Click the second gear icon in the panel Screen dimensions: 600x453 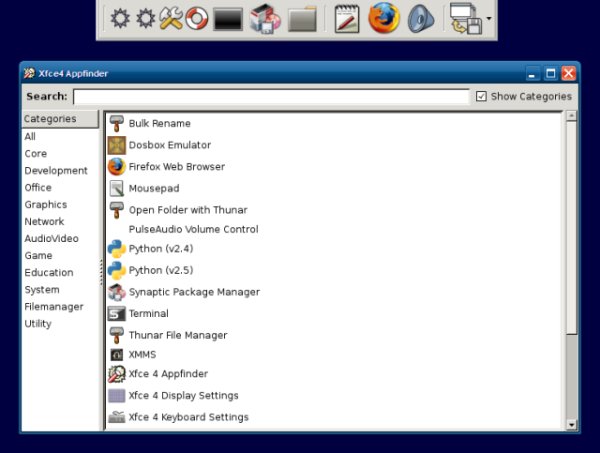pos(146,18)
